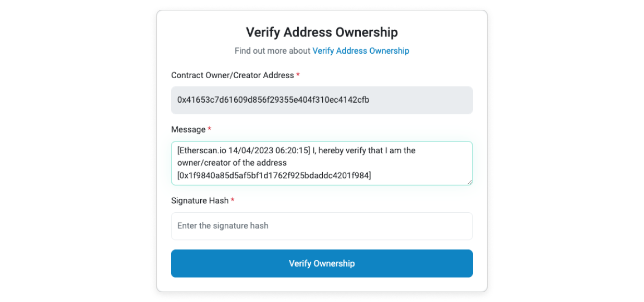Click the Signature Hash label
The height and width of the screenshot is (302, 644).
tap(200, 201)
